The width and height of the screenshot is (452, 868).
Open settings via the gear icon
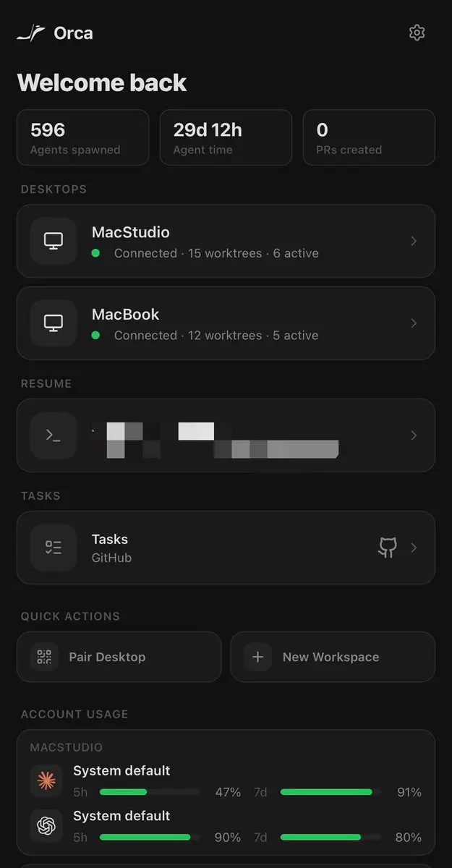[417, 33]
